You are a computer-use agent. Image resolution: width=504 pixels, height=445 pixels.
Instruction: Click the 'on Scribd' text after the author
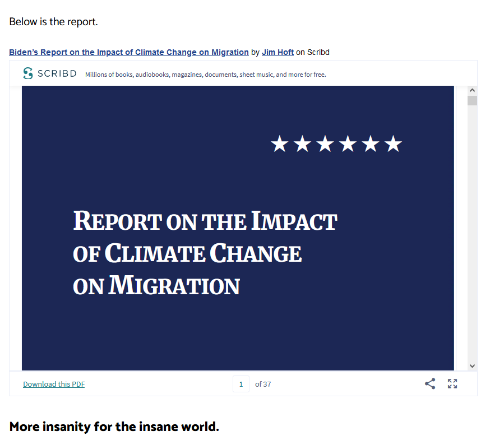[313, 52]
